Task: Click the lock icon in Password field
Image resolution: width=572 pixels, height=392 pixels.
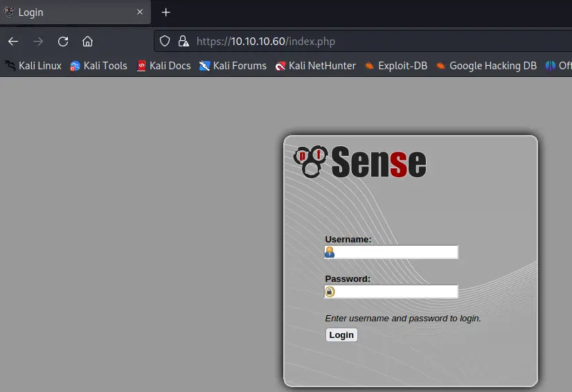Action: pos(330,292)
